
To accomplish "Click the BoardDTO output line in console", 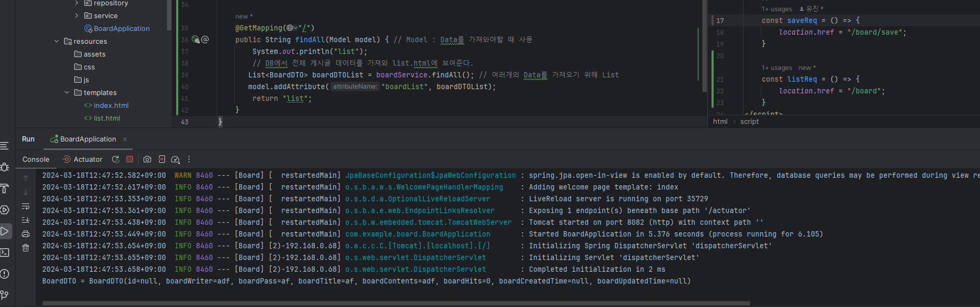I will pos(366,281).
